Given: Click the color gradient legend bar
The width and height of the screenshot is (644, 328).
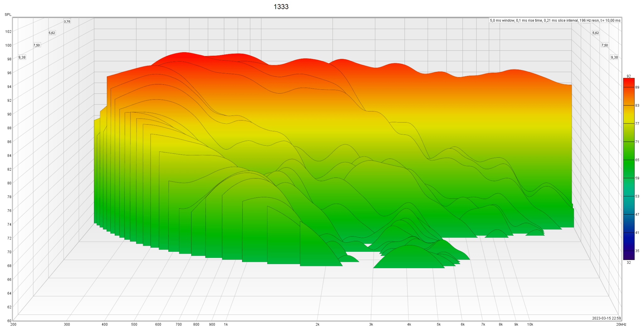Looking at the screenshot, I should (629, 169).
